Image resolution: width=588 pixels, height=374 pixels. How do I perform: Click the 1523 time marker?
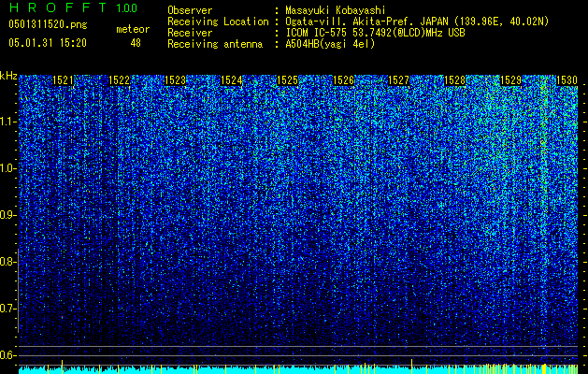point(175,80)
